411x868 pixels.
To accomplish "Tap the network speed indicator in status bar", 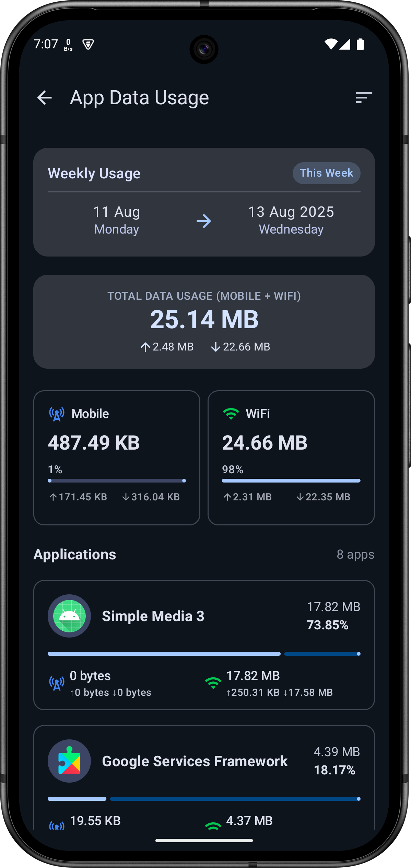I will (68, 45).
